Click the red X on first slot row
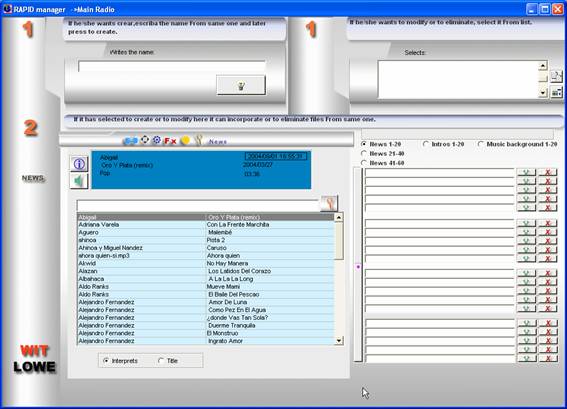Image resolution: width=567 pixels, height=409 pixels. tap(547, 172)
